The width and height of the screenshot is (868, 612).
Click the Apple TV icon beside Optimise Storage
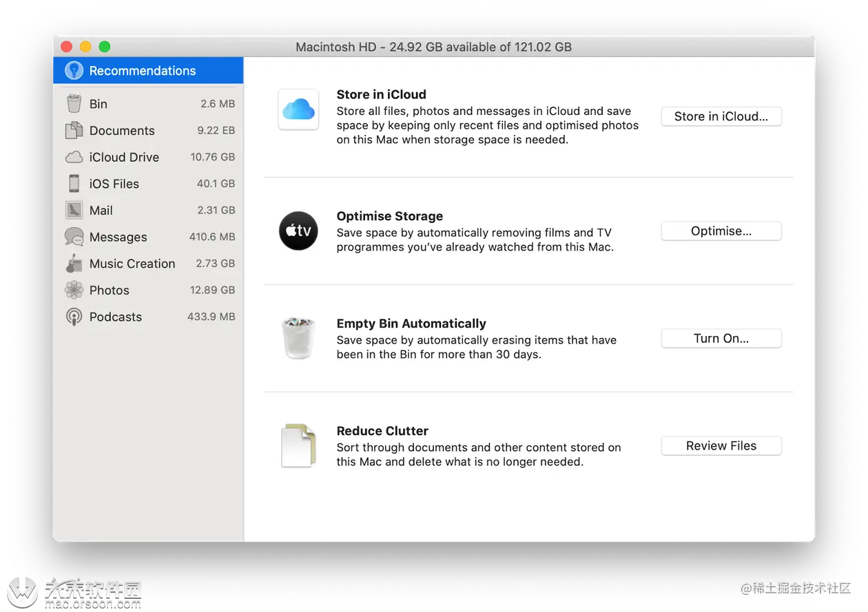click(298, 231)
